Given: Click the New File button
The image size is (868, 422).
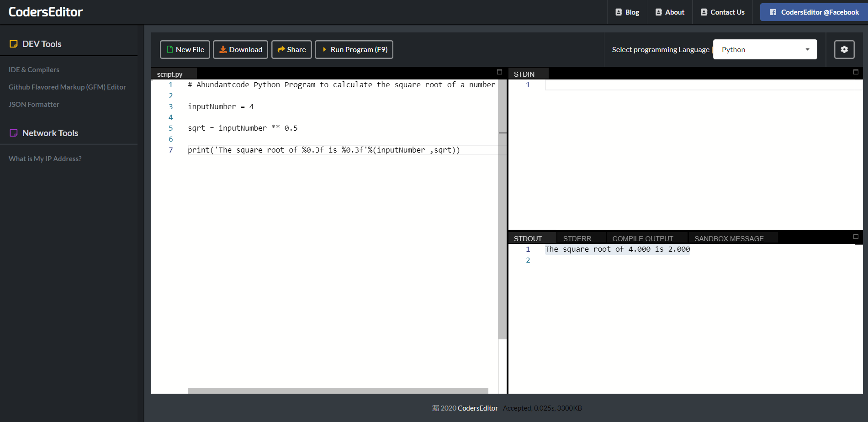Looking at the screenshot, I should click(185, 49).
